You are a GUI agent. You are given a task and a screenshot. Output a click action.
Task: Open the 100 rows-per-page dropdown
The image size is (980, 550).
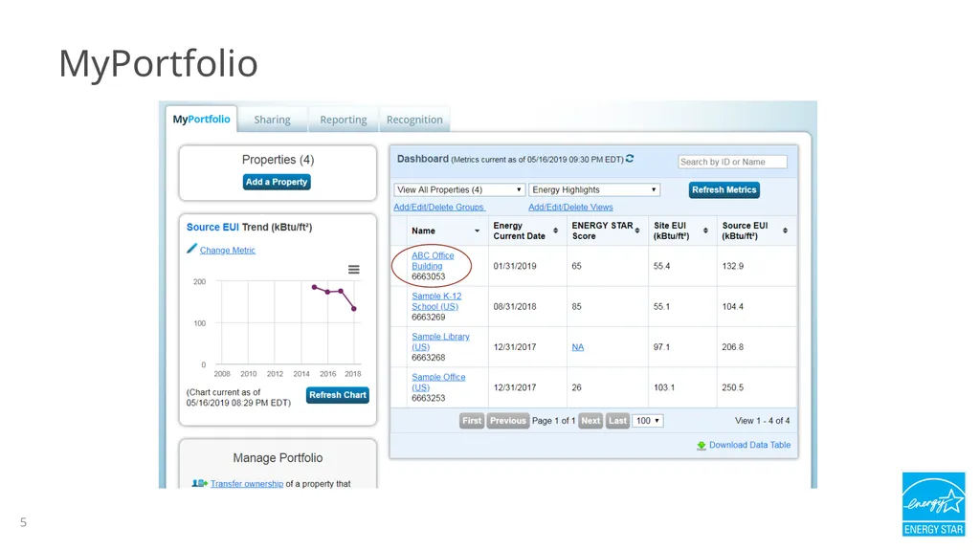click(x=648, y=421)
